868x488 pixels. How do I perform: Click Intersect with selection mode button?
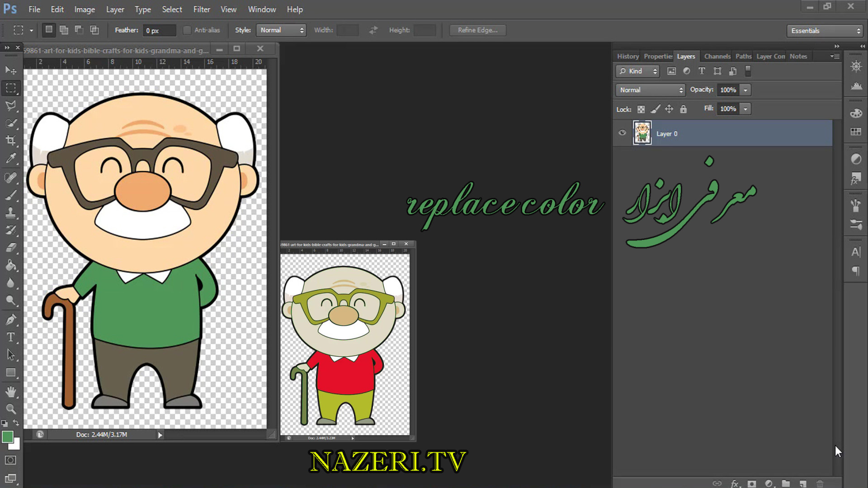coord(94,30)
